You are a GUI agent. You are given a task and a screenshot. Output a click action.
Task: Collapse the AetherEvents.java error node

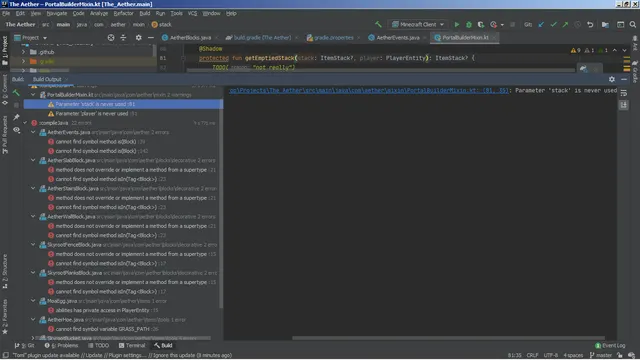[x=33, y=132]
